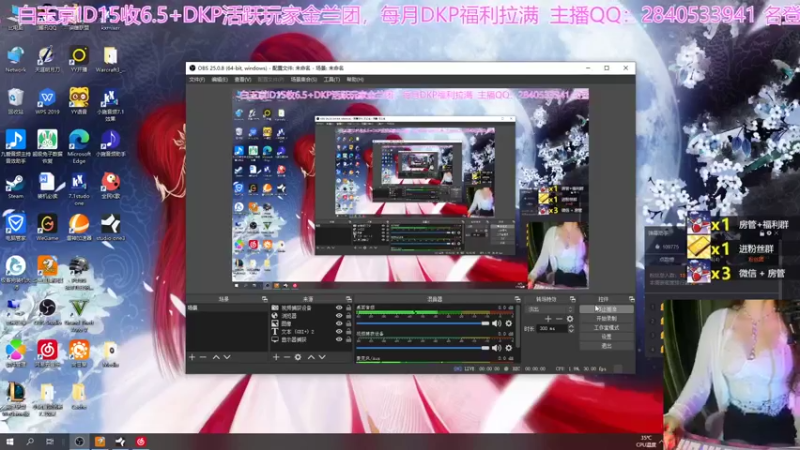
Task: Mute the 桌面音频 speaker icon in the mixer
Action: [x=496, y=323]
